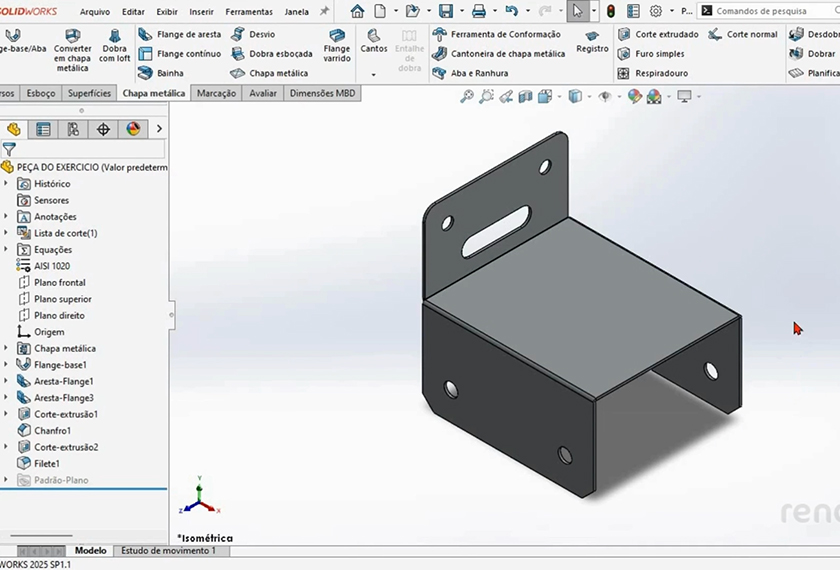Open the Cantos dropdown arrow
This screenshot has width=840, height=570.
tap(373, 75)
